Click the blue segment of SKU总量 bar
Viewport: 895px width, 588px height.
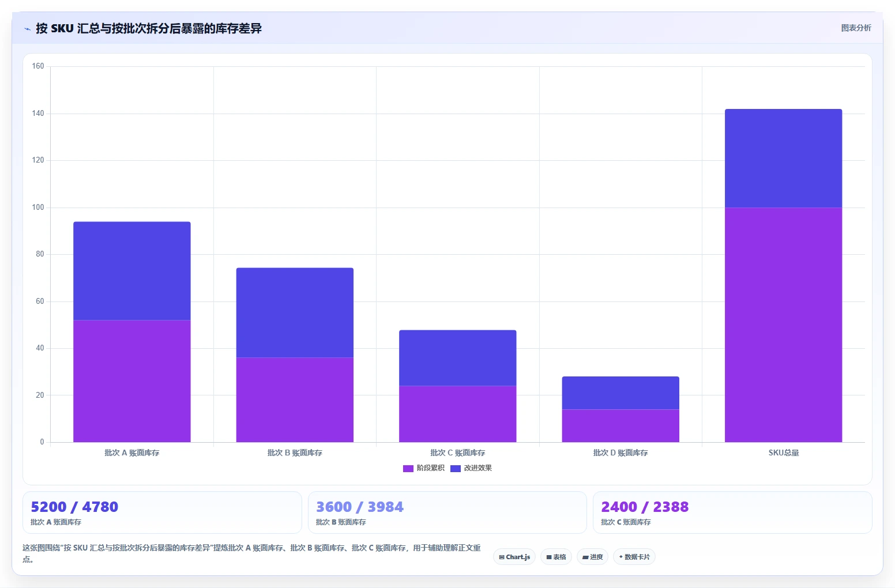(783, 158)
